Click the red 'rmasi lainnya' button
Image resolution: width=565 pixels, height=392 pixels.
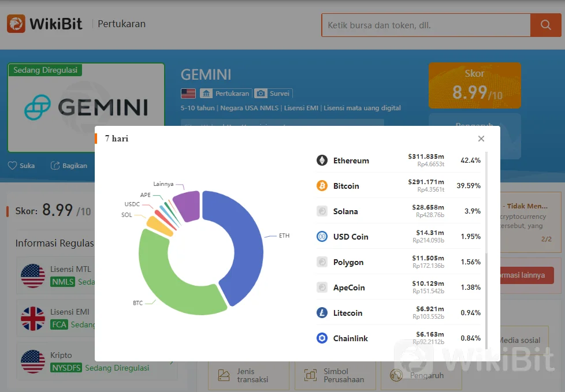(527, 275)
